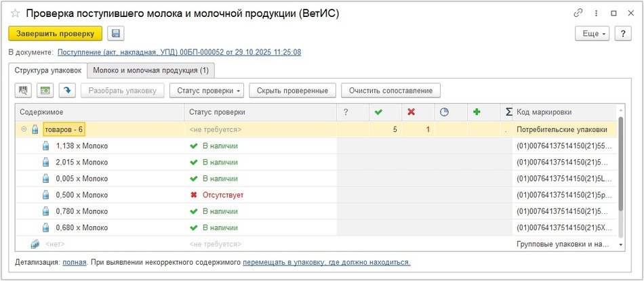
Task: Click the green plus column header
Action: pos(477,112)
